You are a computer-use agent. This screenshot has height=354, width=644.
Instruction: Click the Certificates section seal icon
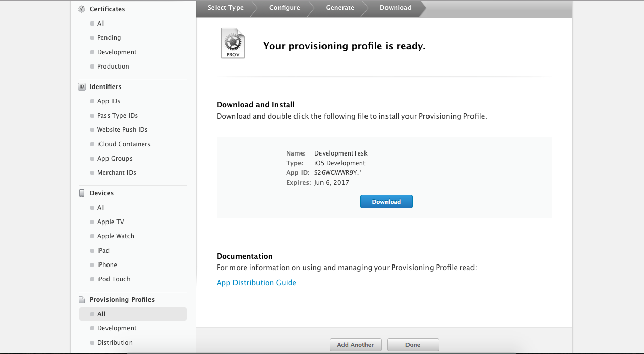click(82, 9)
